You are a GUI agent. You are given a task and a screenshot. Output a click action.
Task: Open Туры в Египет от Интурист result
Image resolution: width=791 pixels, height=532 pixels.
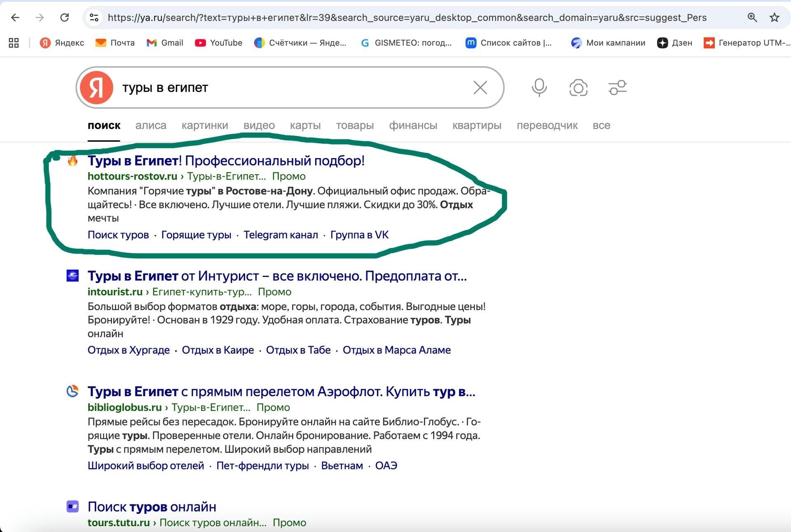pos(277,276)
